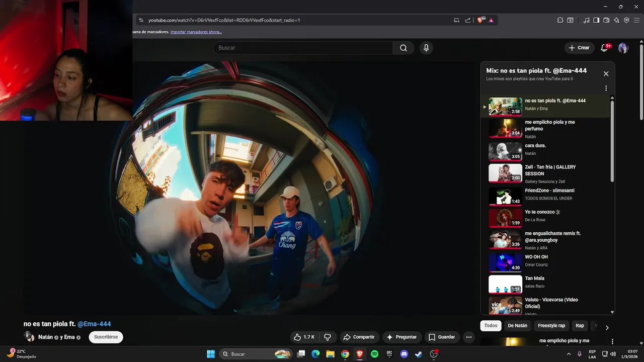Open Brave Wallet icon
The width and height of the screenshot is (644, 362).
tap(606, 20)
